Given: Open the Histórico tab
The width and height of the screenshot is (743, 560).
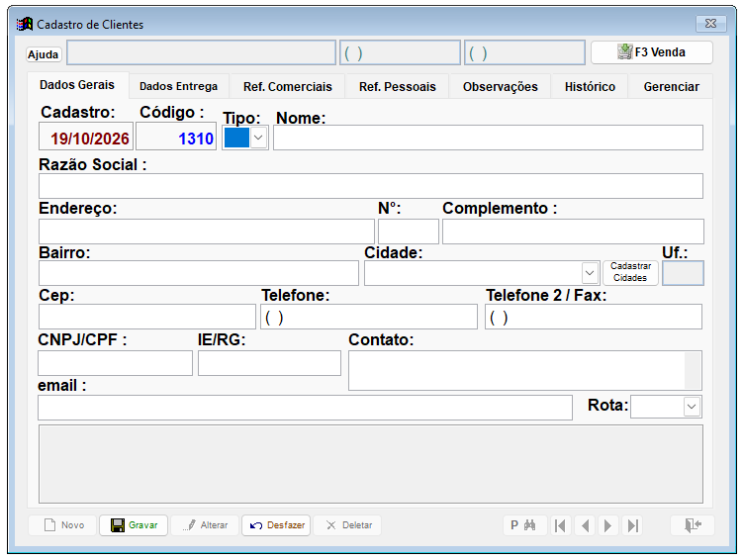Looking at the screenshot, I should click(x=590, y=87).
